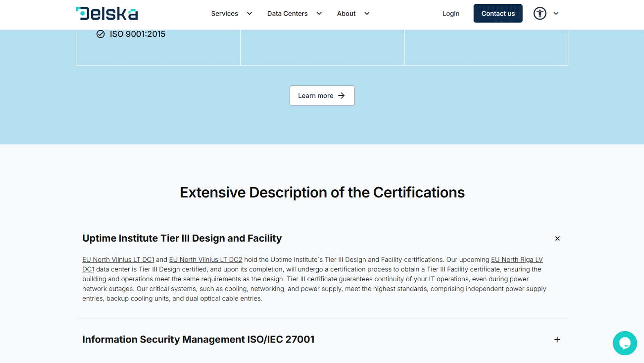This screenshot has height=363, width=644.
Task: Click the arrow icon in Learn more
Action: coord(342,96)
